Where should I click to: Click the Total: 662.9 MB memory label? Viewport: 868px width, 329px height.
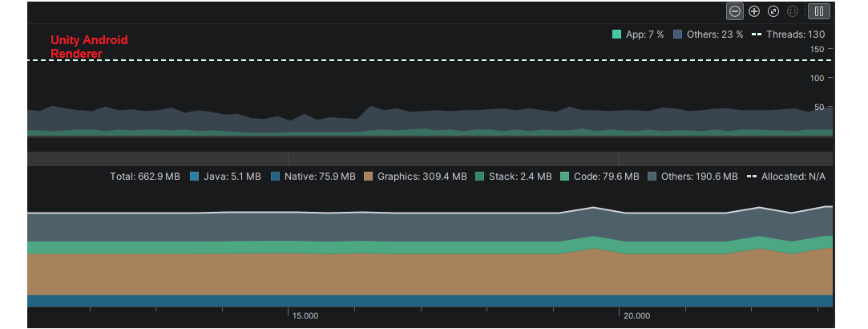pos(145,177)
